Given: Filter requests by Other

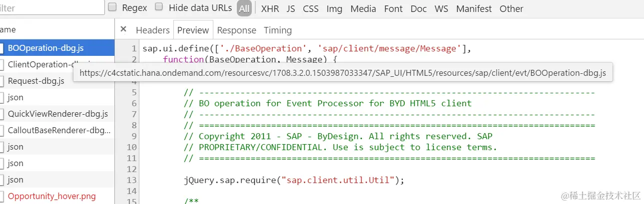Looking at the screenshot, I should pos(512,8).
